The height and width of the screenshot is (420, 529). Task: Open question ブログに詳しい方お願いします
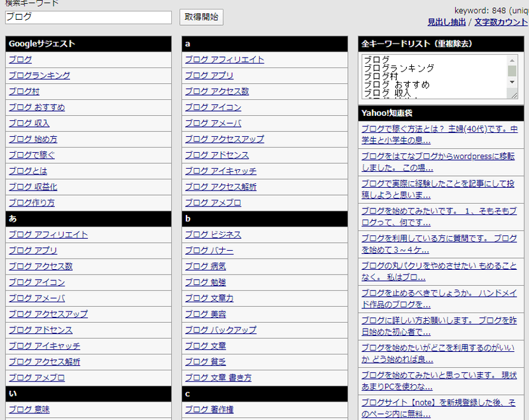tap(439, 326)
